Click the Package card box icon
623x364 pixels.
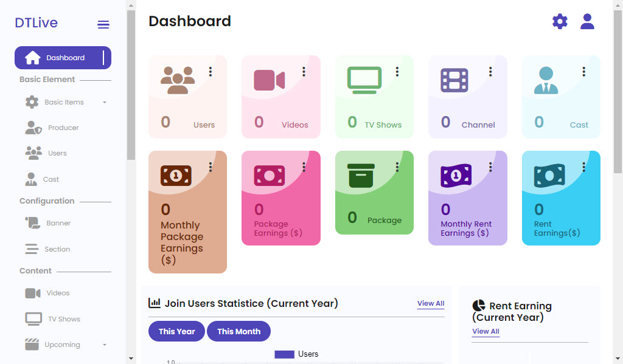(361, 176)
